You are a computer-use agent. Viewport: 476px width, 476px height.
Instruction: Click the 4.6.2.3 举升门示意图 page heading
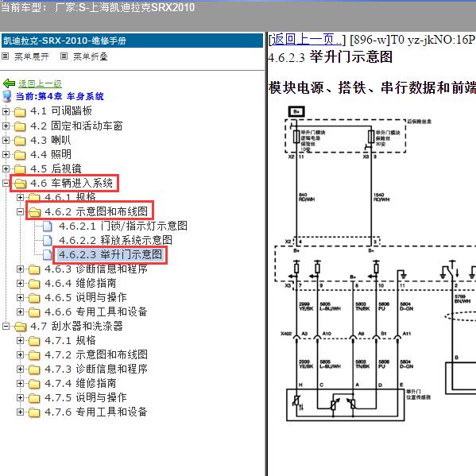[331, 57]
